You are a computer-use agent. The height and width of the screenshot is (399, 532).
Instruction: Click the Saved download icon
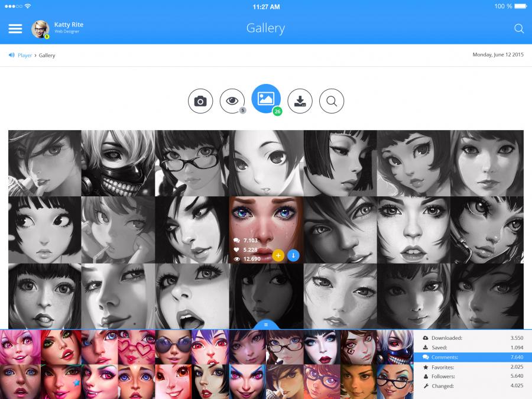[426, 348]
